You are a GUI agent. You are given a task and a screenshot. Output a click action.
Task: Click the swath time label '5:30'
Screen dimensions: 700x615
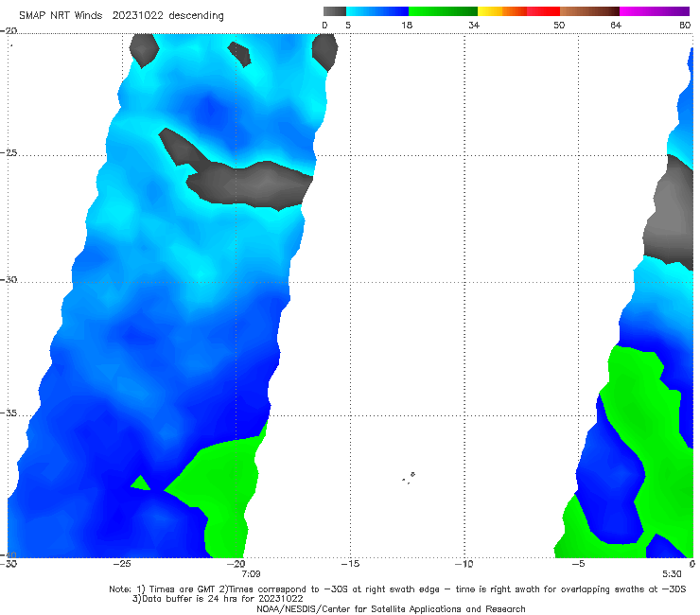(x=672, y=574)
